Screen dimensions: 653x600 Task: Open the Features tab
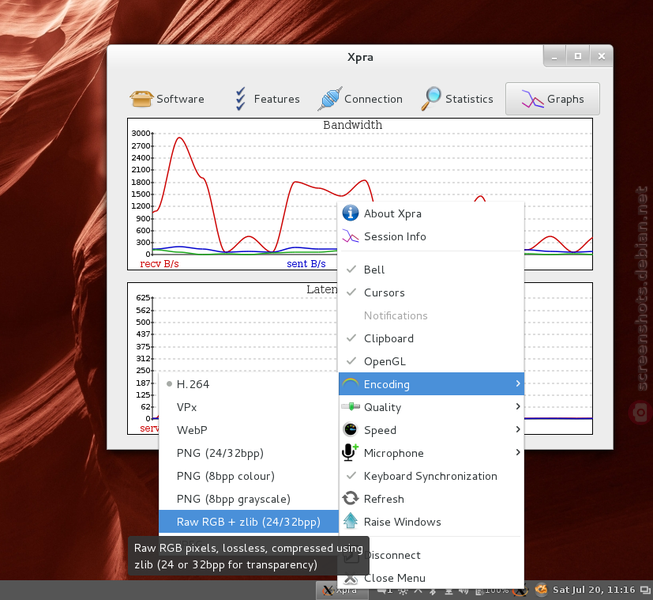click(x=267, y=99)
